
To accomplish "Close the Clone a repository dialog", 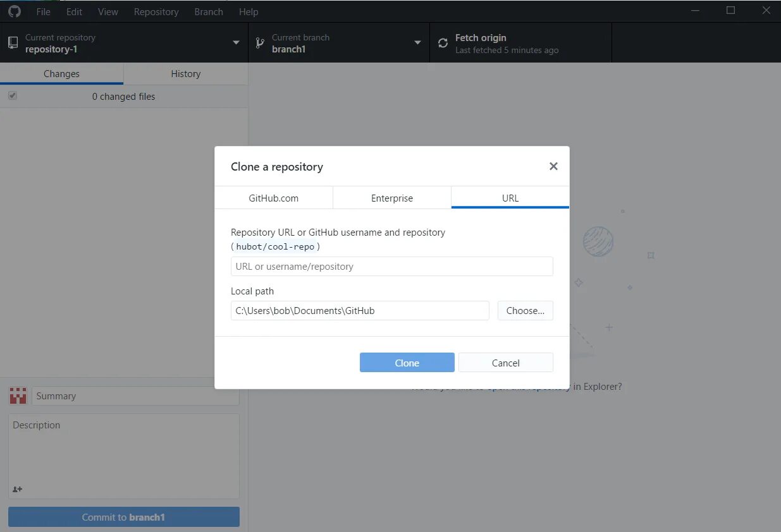I will pyautogui.click(x=553, y=166).
